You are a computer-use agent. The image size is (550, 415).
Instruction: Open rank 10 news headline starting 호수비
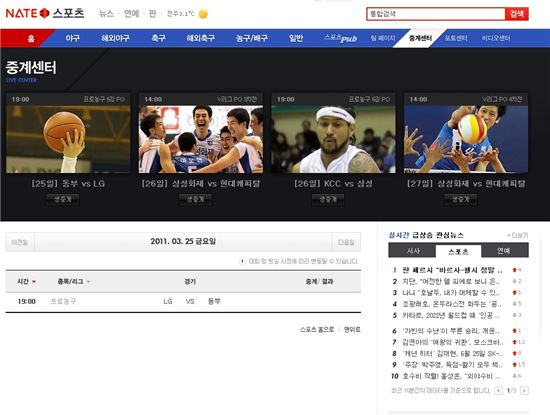[452, 376]
